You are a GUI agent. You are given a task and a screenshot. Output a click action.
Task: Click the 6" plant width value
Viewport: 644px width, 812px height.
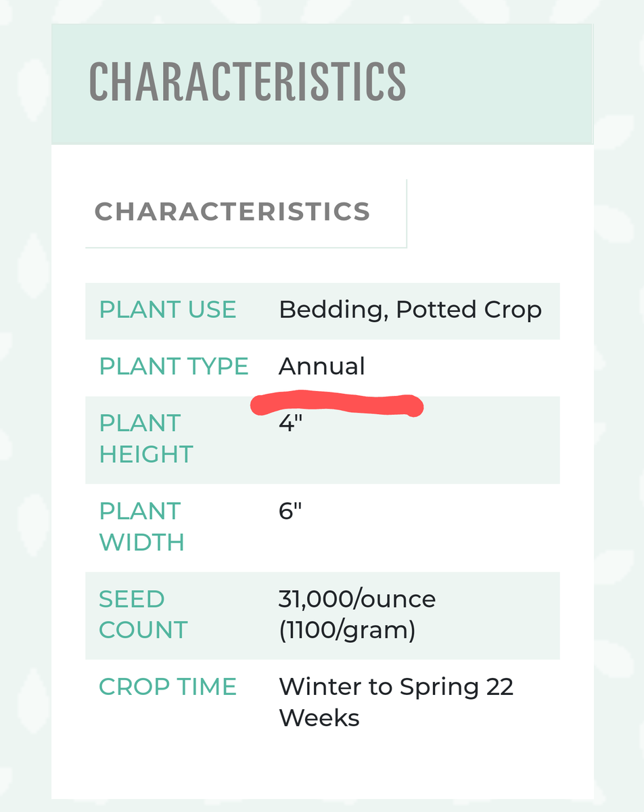point(290,512)
